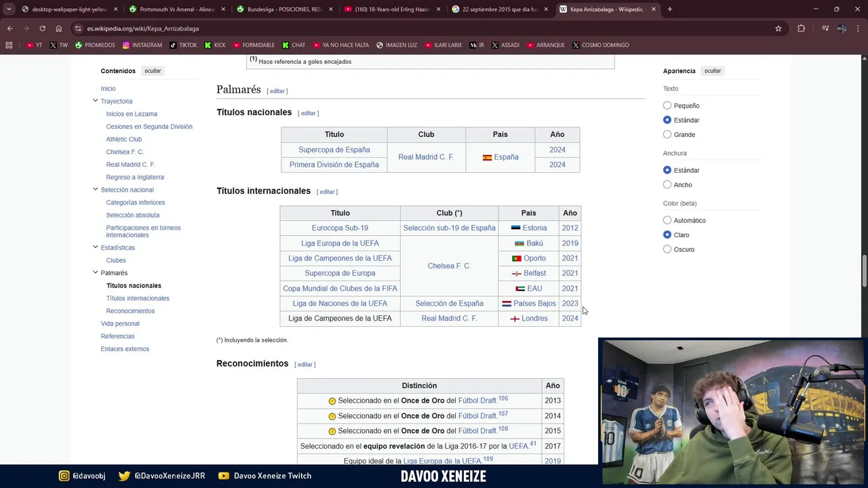Open the TIKTOK bookmark
868x488 pixels.
click(x=183, y=45)
